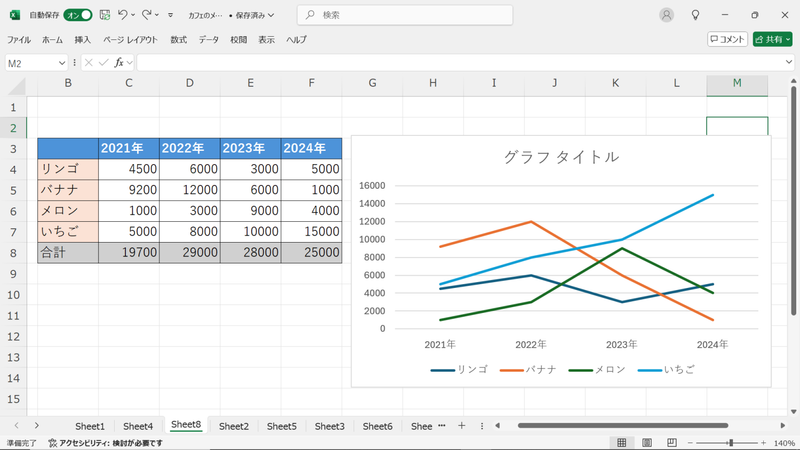
Task: Switch to Page Layout view icon
Action: pyautogui.click(x=646, y=443)
